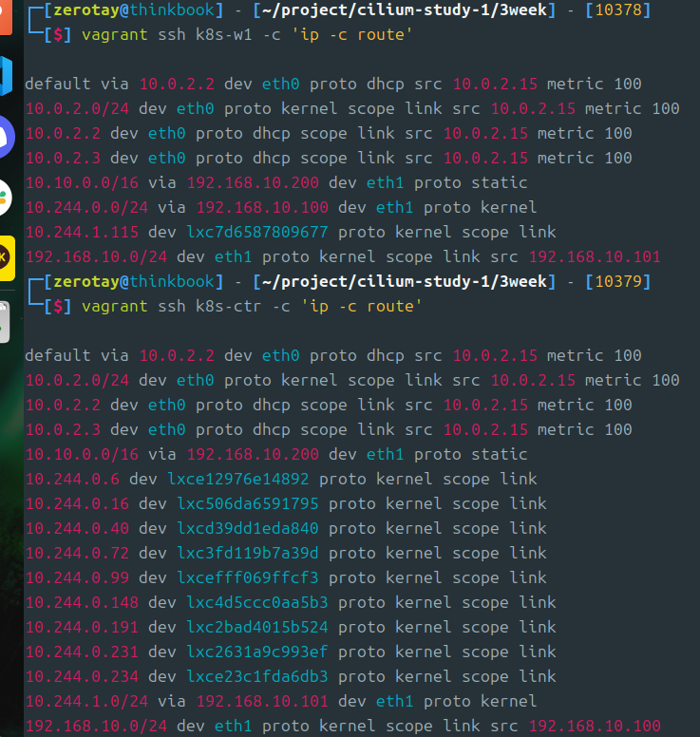Click the project path in the 10378 prompt

tap(405, 9)
